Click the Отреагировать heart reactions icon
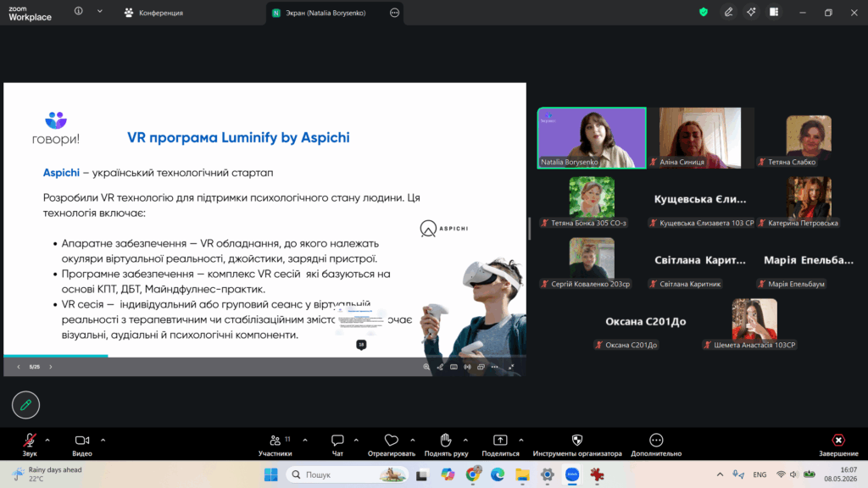This screenshot has height=488, width=868. click(x=392, y=445)
